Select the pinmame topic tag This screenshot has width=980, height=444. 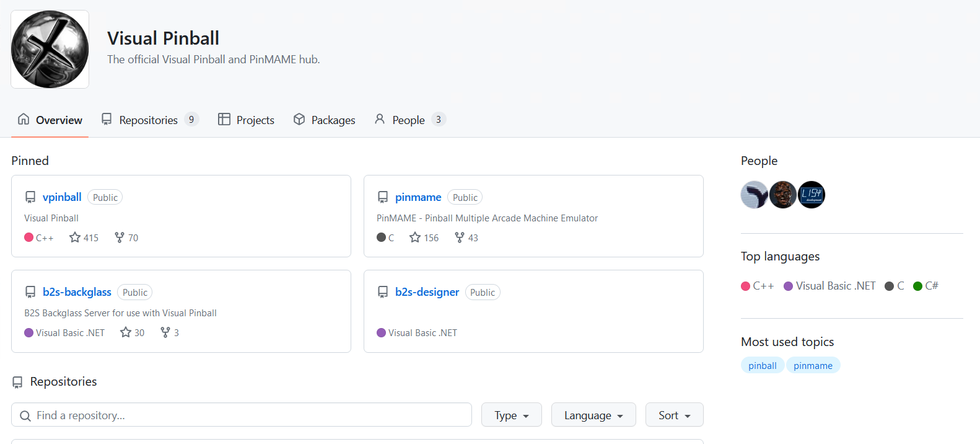pyautogui.click(x=813, y=365)
